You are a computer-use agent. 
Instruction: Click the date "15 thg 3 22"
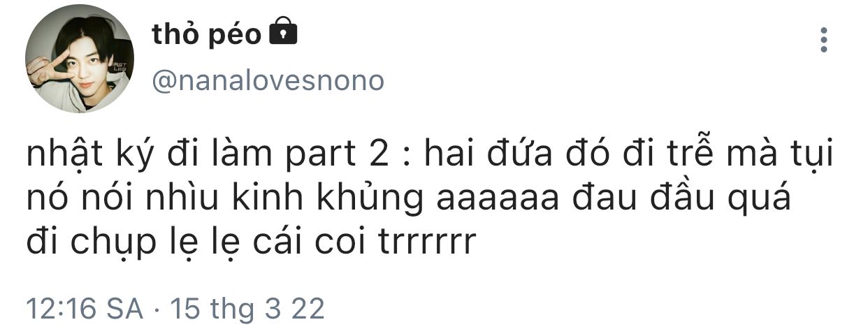click(x=247, y=308)
